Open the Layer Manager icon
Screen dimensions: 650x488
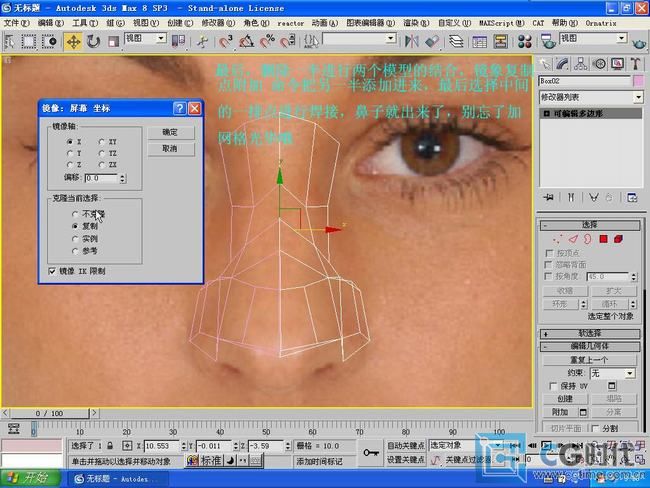(456, 41)
